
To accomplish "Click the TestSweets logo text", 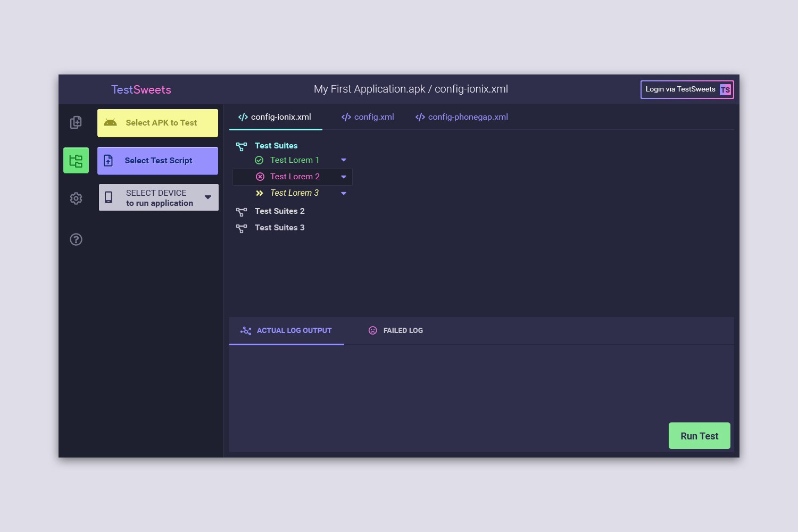I will coord(141,90).
